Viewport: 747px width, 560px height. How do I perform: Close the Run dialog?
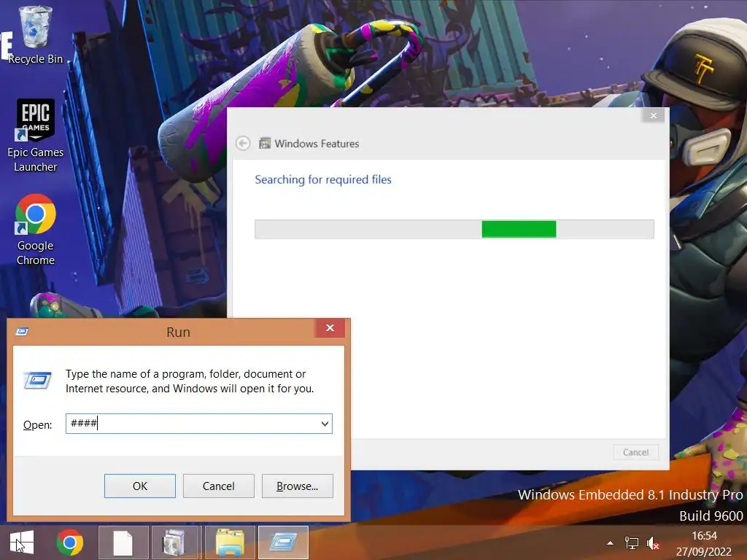click(330, 327)
